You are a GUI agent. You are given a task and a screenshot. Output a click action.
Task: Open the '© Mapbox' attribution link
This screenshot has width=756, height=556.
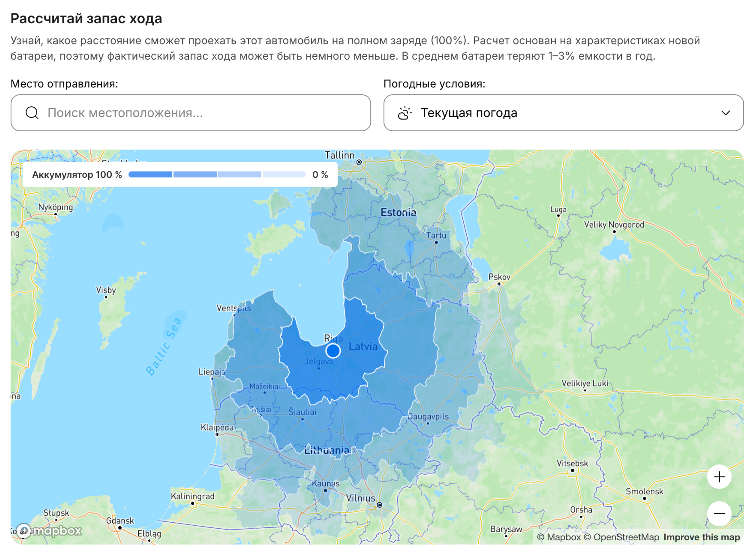coord(559,537)
